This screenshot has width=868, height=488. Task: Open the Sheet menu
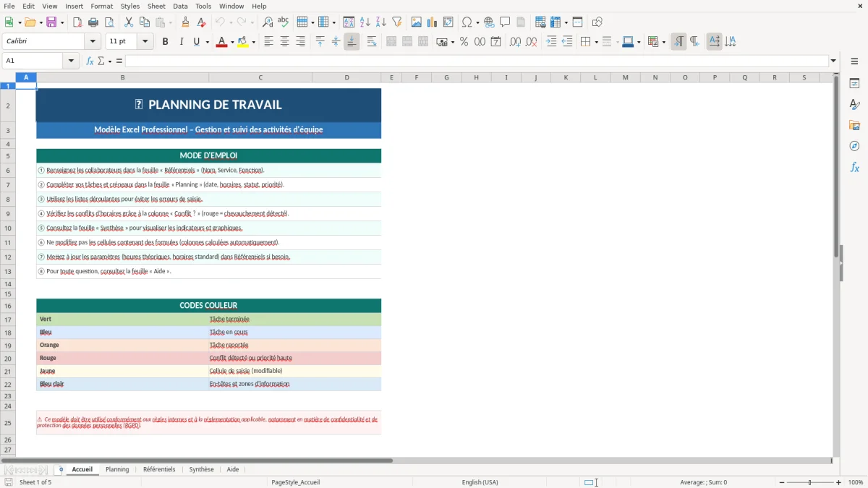[x=156, y=6]
